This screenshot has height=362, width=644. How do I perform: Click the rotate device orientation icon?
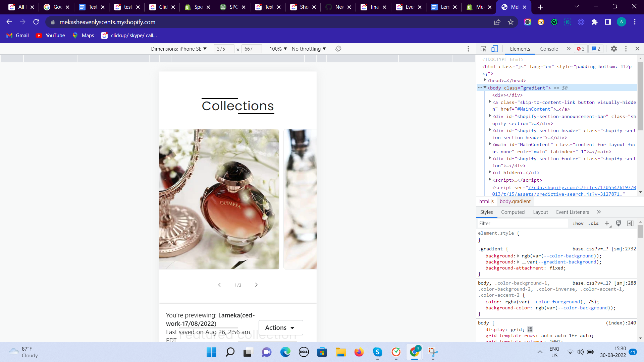(x=338, y=49)
